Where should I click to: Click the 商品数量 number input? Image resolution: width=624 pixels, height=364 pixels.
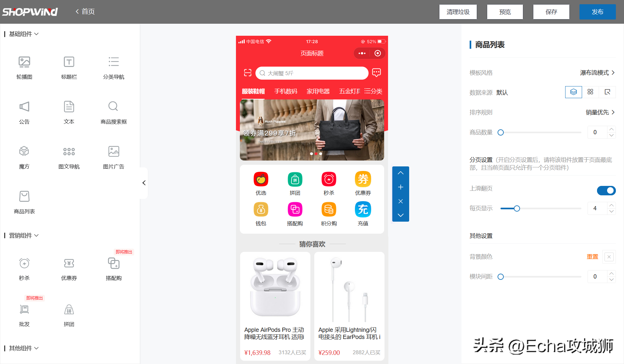point(597,132)
